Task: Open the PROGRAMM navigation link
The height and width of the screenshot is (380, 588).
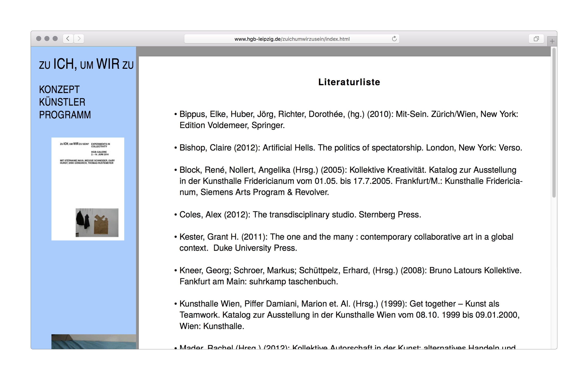Action: [65, 115]
